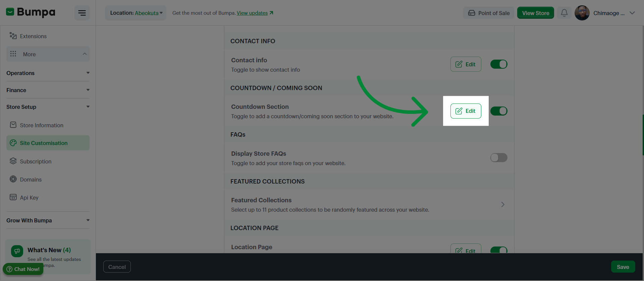Image resolution: width=644 pixels, height=281 pixels.
Task: Turn off the Contact info toggle
Action: 499,64
